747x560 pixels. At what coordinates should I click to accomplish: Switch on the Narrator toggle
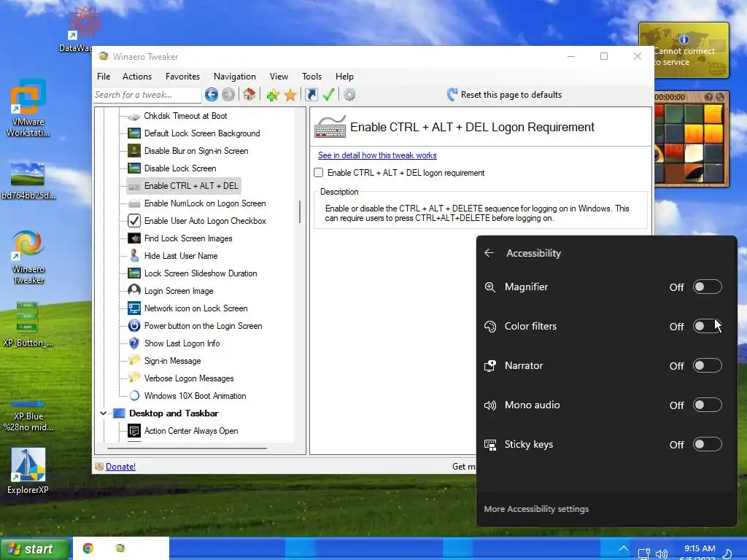[x=707, y=366]
